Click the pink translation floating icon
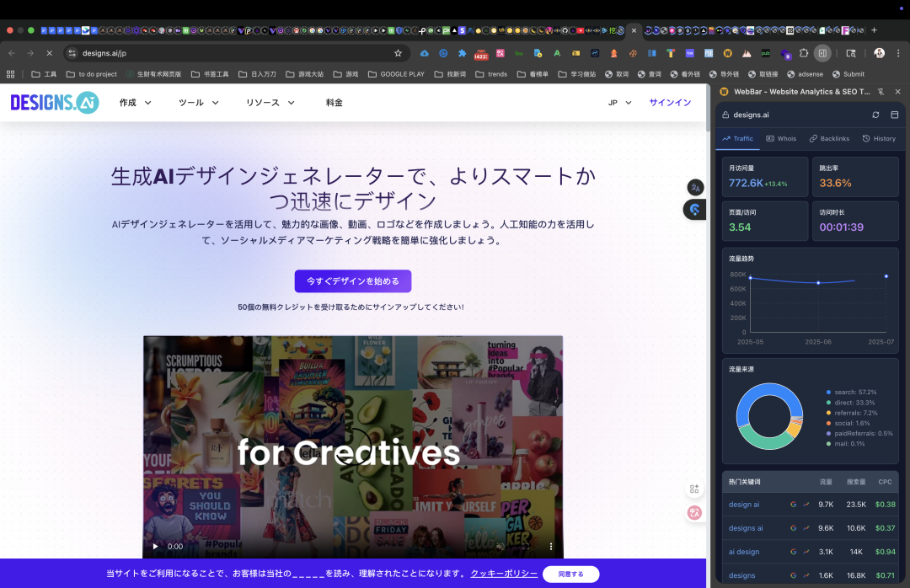 click(x=694, y=512)
